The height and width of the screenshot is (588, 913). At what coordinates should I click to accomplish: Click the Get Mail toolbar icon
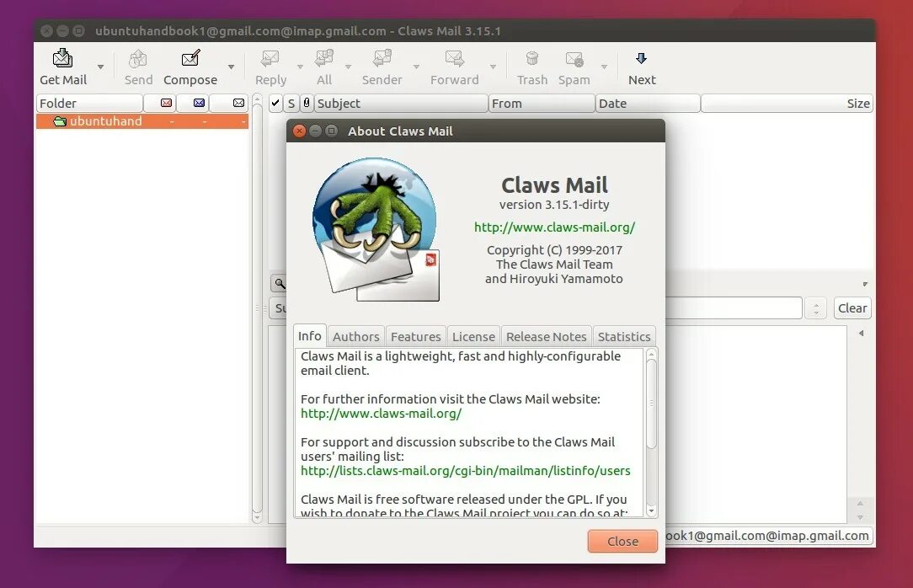click(61, 59)
